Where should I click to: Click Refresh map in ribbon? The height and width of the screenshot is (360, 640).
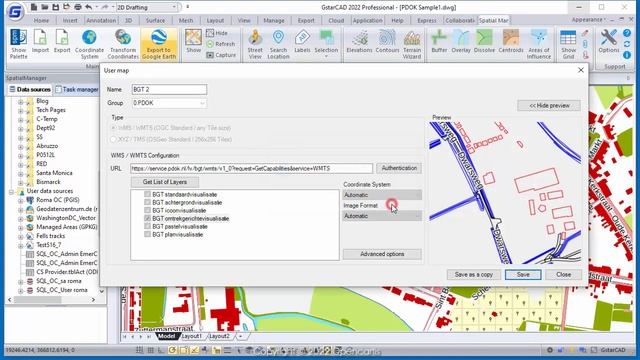(x=221, y=44)
